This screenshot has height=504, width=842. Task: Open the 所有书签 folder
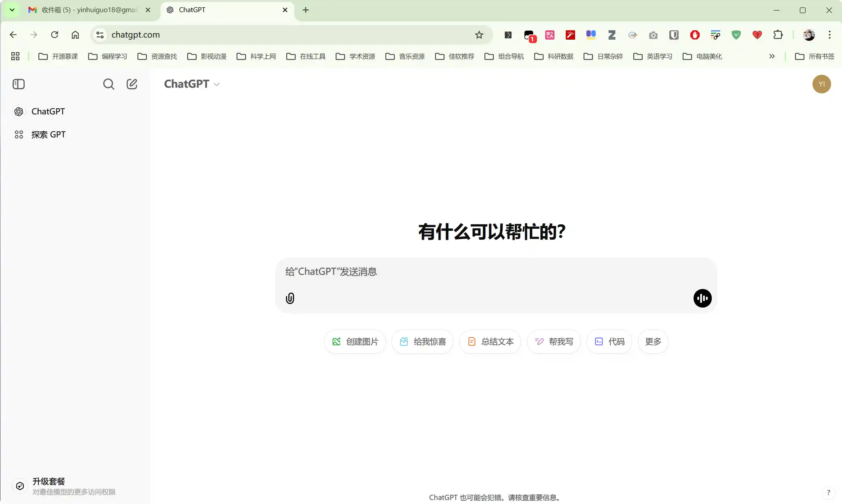[814, 56]
